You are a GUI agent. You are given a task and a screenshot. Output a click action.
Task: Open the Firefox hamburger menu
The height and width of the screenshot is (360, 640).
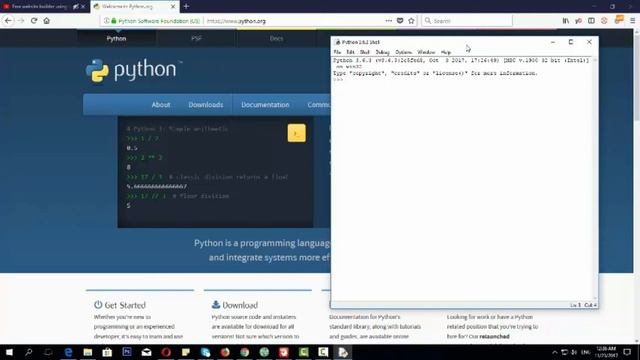pyautogui.click(x=632, y=20)
